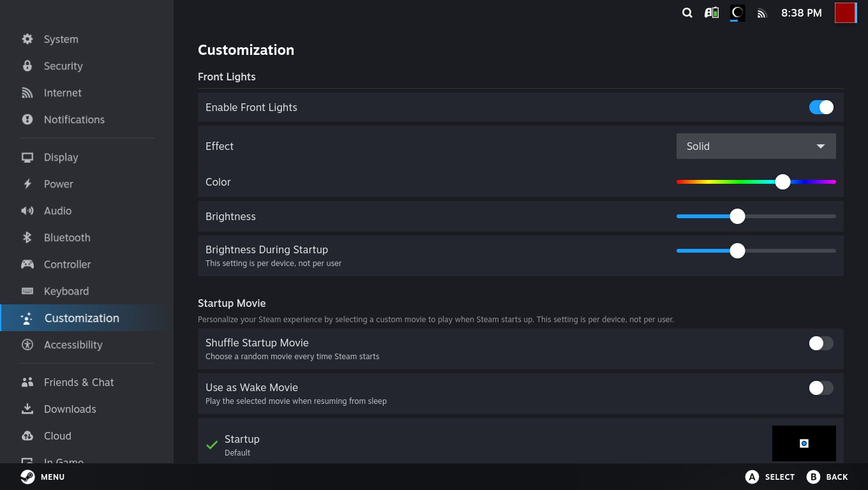
Task: Click the A SELECT button
Action: pyautogui.click(x=770, y=477)
